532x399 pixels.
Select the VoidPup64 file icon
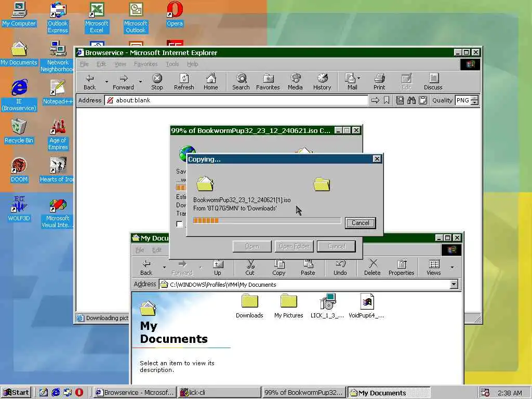(x=366, y=307)
